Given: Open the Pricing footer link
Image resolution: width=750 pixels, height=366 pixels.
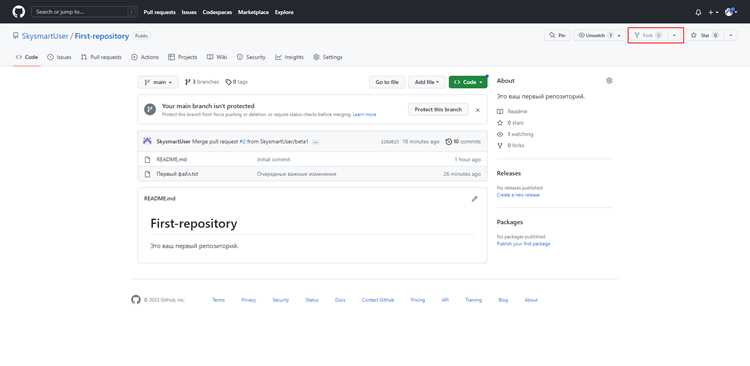Looking at the screenshot, I should pyautogui.click(x=418, y=300).
